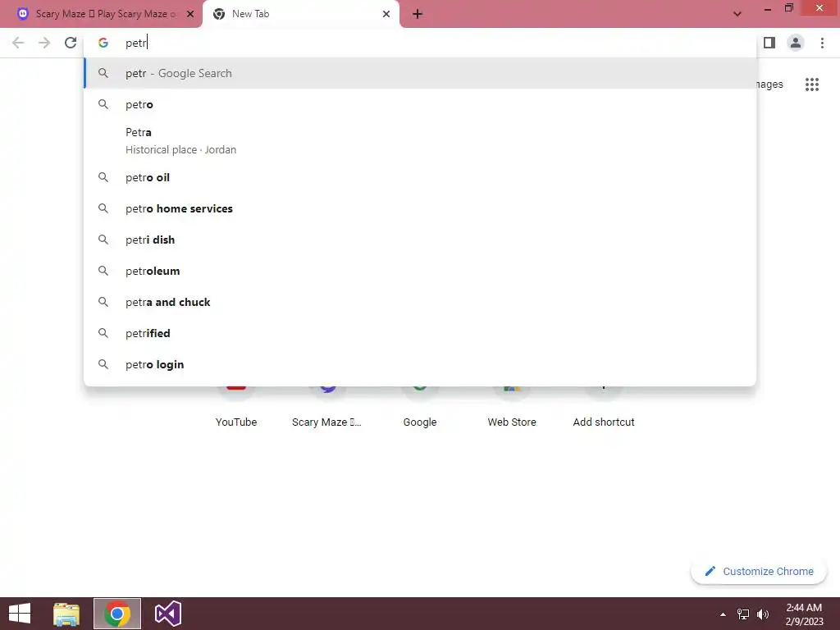Click Add shortcut tile
Screen dimensions: 840x630
click(604, 406)
